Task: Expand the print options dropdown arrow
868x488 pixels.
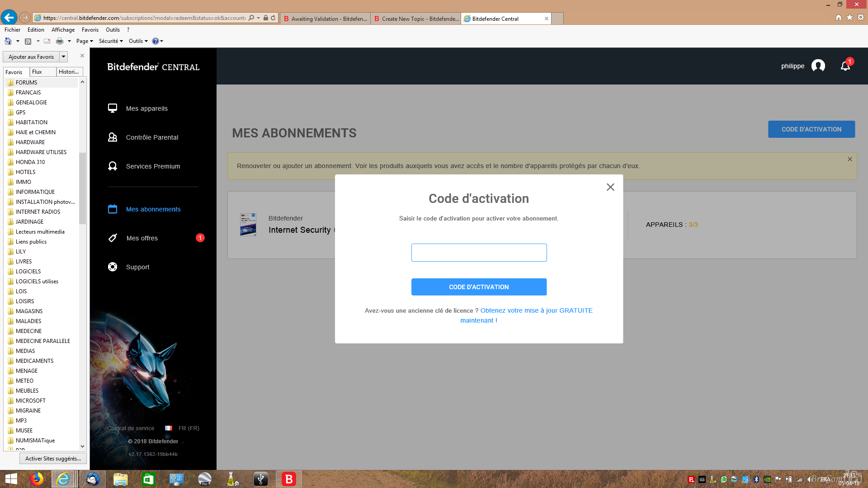Action: pyautogui.click(x=69, y=41)
